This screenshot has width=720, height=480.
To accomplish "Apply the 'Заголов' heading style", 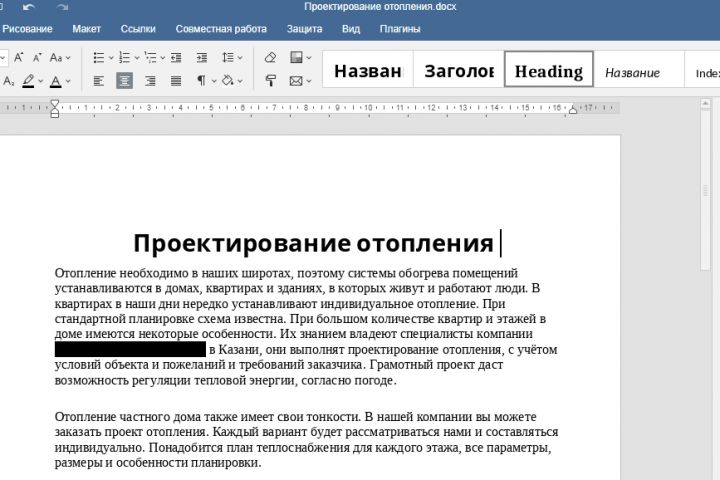I will (459, 69).
